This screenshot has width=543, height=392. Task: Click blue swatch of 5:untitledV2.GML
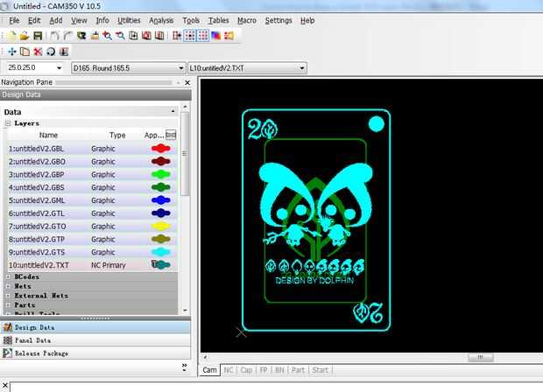coord(160,200)
